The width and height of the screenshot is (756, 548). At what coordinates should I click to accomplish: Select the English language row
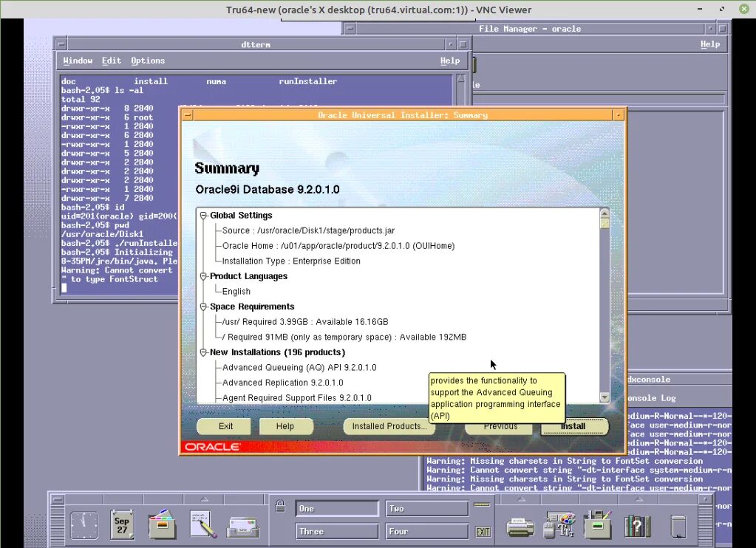(236, 291)
